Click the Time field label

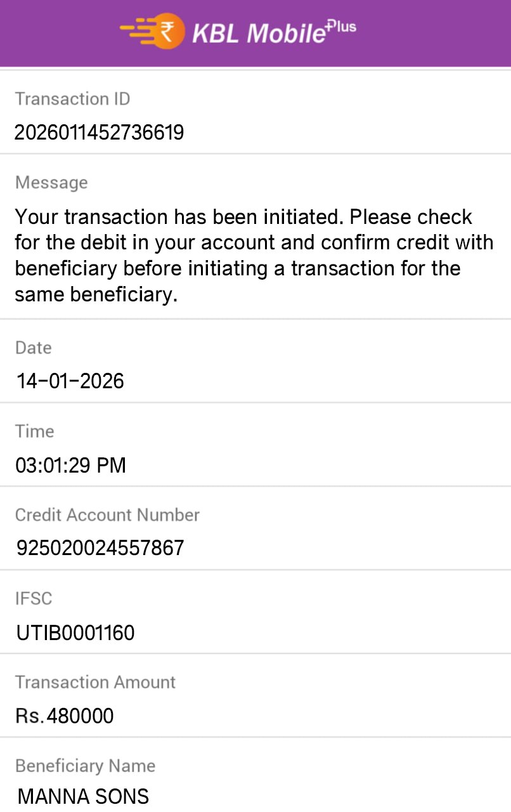click(x=34, y=431)
